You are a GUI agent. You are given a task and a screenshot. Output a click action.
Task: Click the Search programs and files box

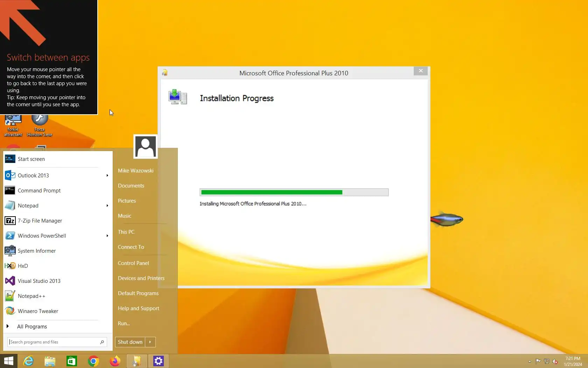click(57, 342)
